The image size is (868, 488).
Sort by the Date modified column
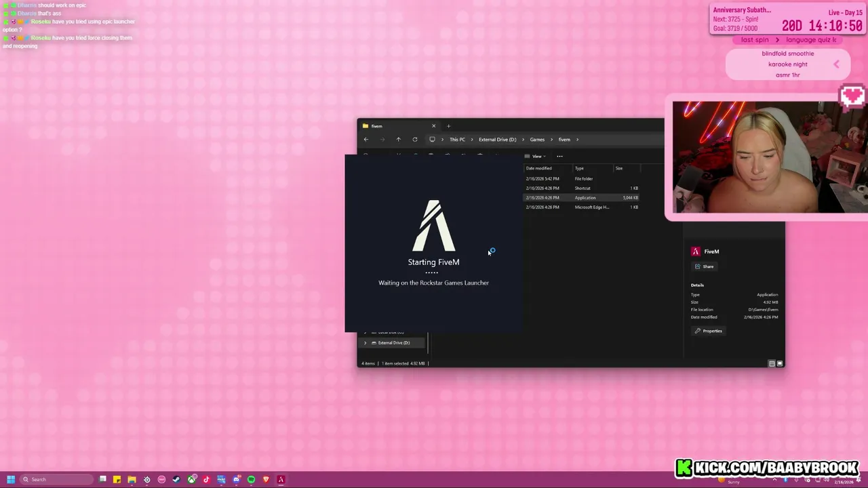(x=548, y=168)
